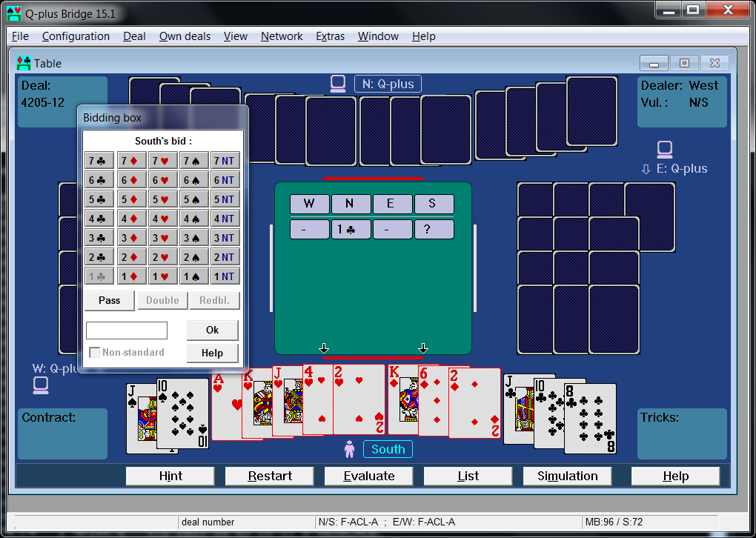
Task: Bid 4 diamonds
Action: tap(130, 218)
